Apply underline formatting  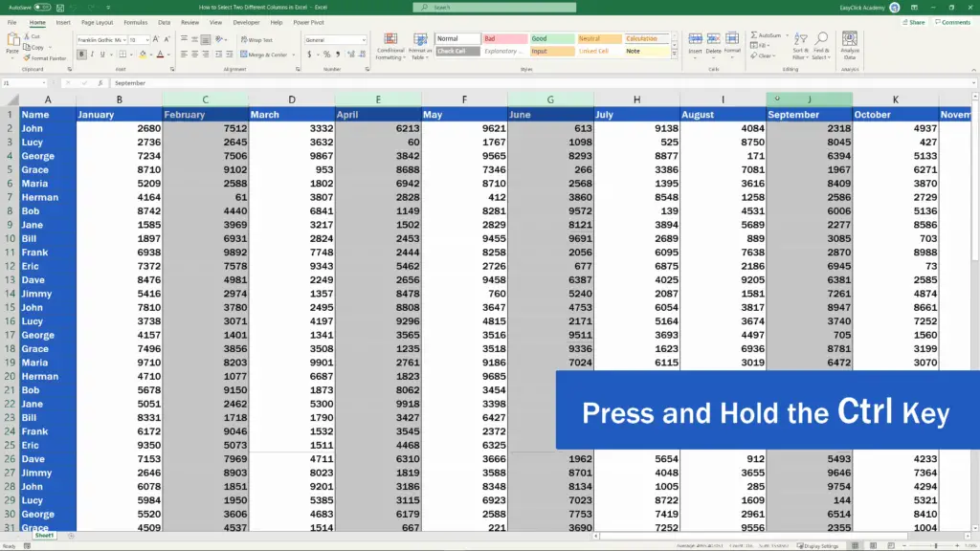[100, 55]
